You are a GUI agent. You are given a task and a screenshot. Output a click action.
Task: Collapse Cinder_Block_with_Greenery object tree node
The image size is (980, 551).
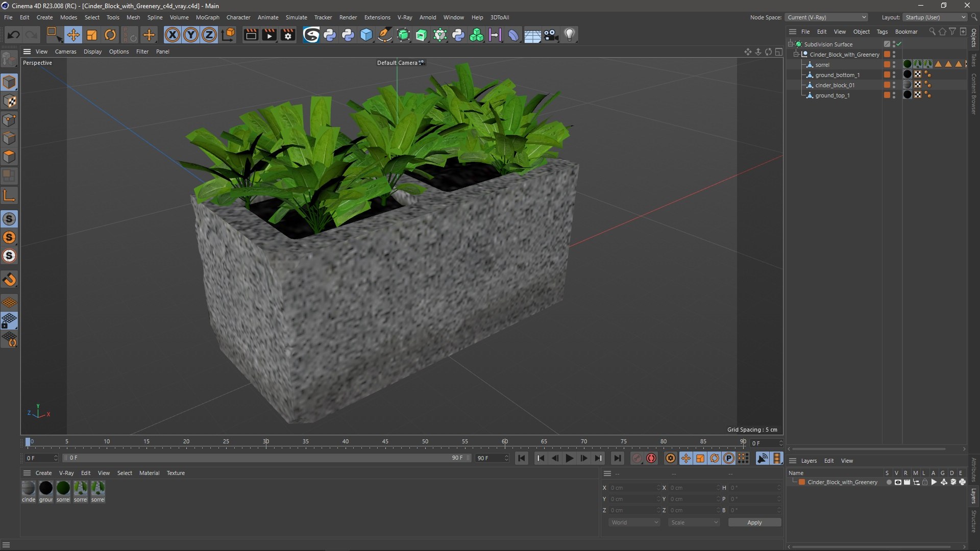point(796,55)
